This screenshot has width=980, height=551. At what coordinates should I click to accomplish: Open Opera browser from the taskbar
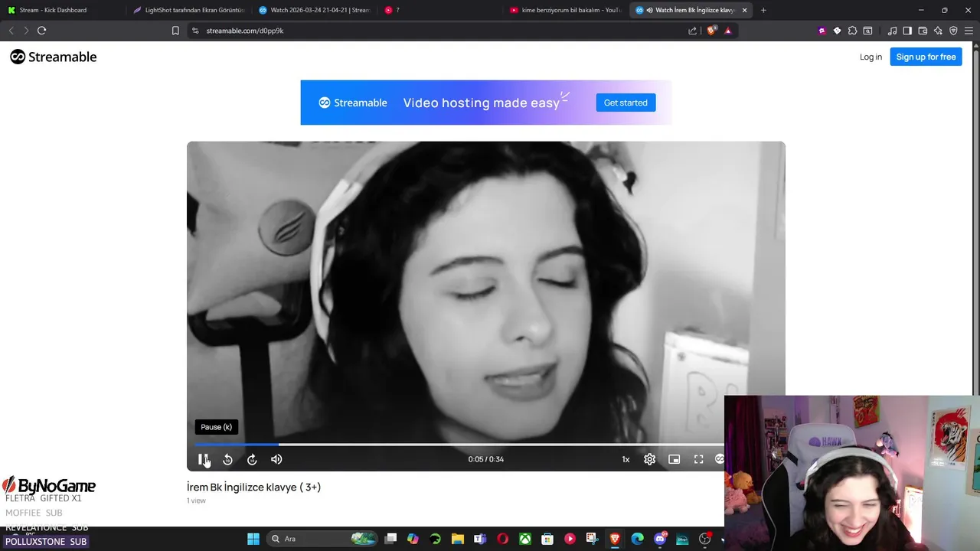(502, 539)
